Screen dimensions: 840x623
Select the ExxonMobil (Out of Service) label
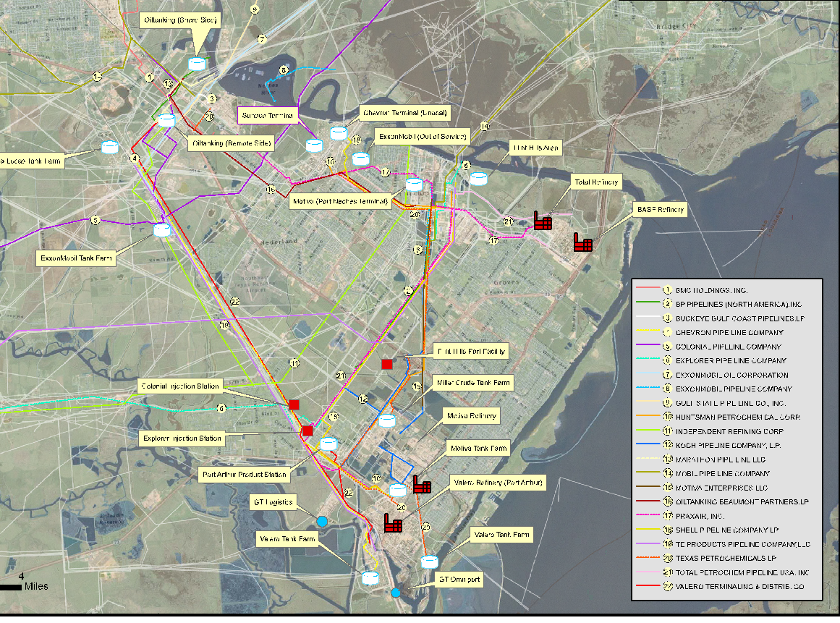[423, 137]
